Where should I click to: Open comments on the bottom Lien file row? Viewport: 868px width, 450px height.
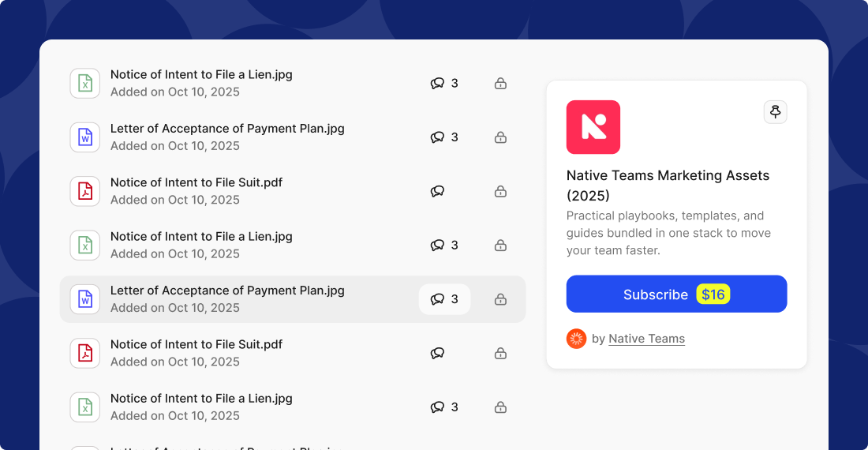[x=444, y=407]
